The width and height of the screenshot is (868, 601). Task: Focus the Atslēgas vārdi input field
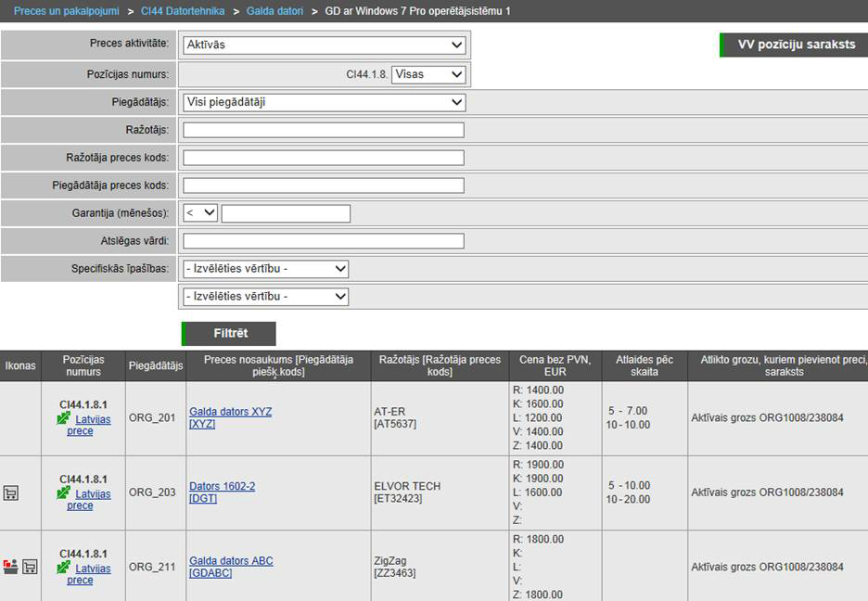click(x=323, y=241)
